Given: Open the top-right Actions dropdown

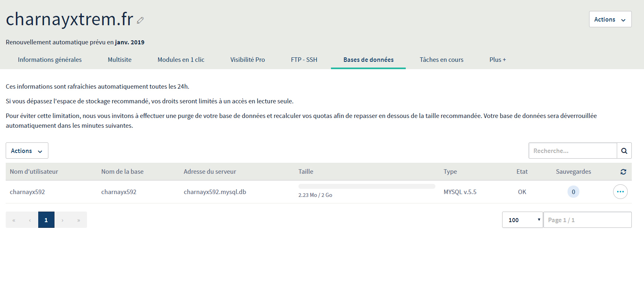Looking at the screenshot, I should click(x=610, y=19).
